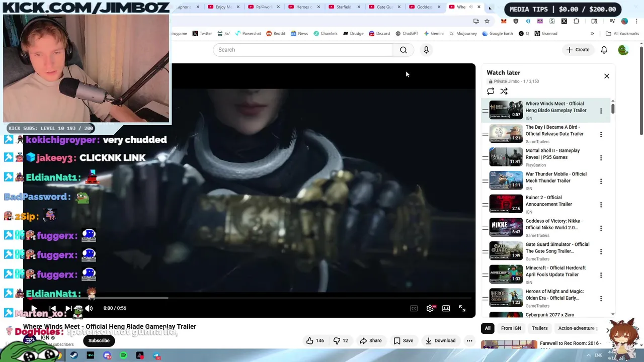Select the Trailers filter chip

(x=539, y=328)
